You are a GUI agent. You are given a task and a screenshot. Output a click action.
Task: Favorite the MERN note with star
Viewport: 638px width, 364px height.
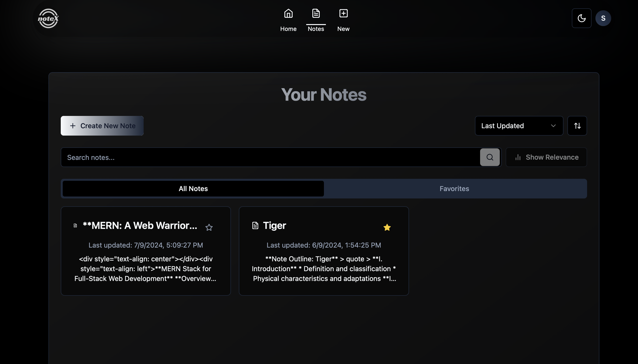tap(209, 227)
